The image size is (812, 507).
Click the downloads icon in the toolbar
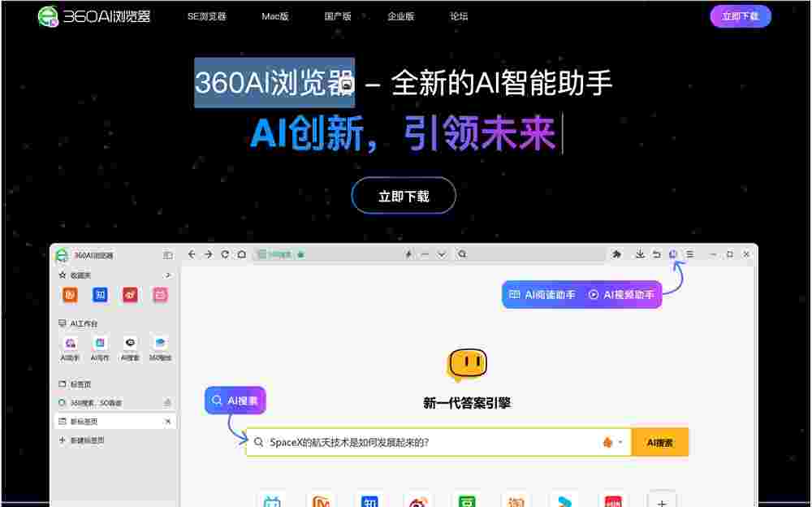640,253
